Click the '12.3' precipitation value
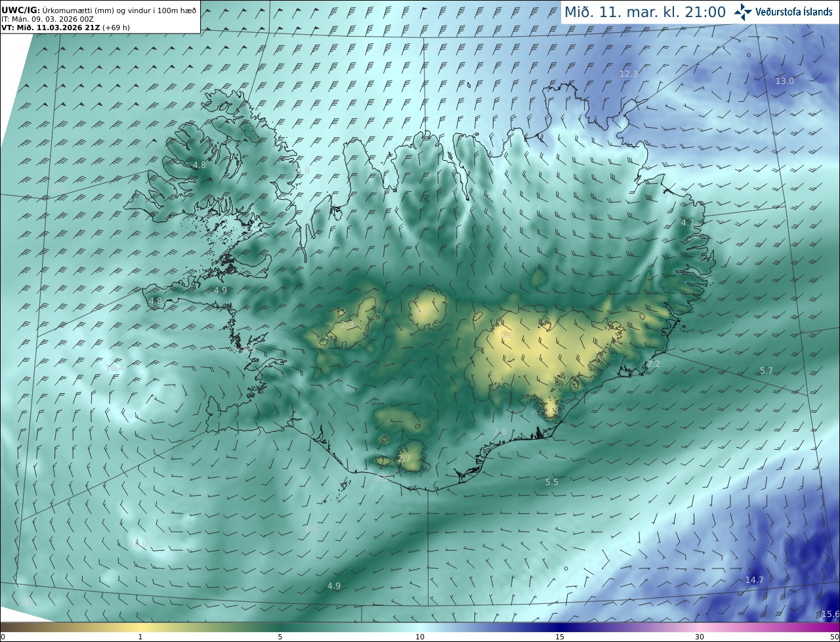This screenshot has width=840, height=642. (629, 74)
